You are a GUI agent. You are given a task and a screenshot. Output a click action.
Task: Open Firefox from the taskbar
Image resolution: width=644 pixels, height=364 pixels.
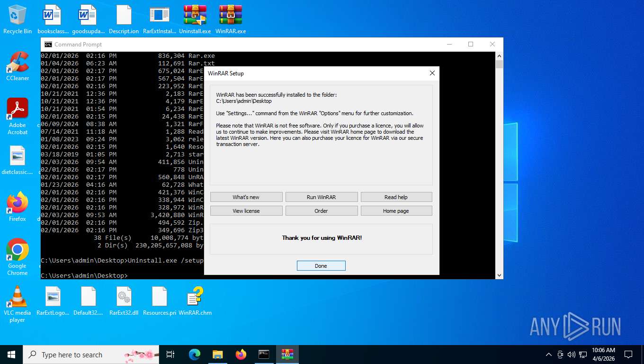[241, 355]
